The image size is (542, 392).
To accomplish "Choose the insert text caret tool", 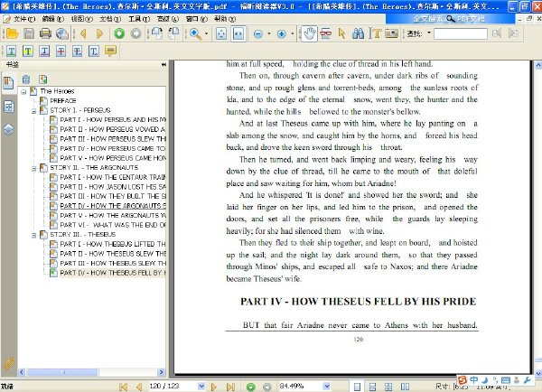I will (94, 51).
